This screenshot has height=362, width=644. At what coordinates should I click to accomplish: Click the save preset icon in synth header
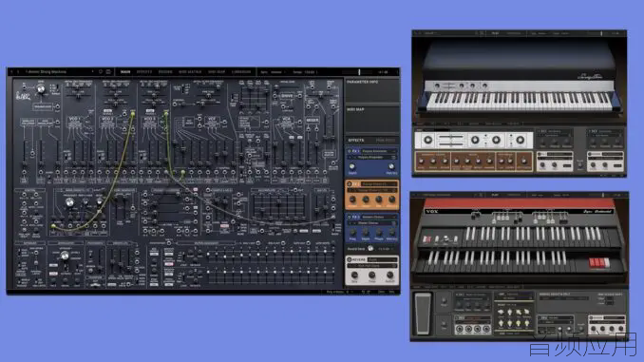[108, 71]
